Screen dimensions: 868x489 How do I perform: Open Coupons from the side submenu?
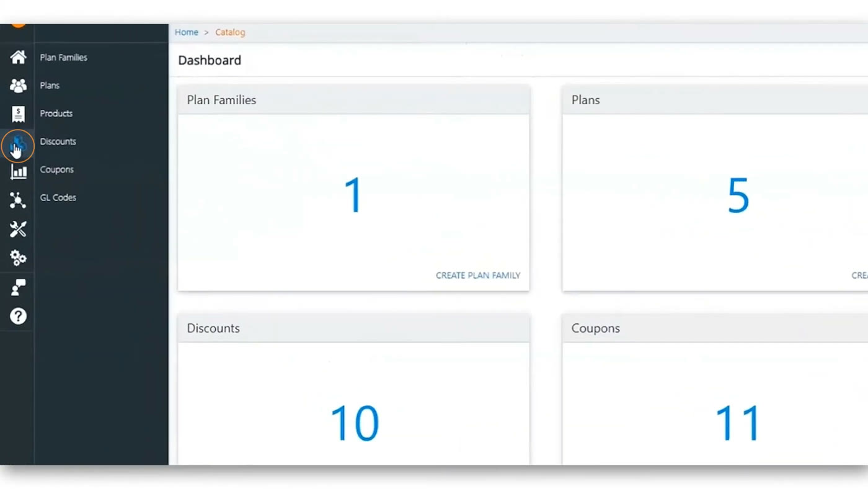coord(57,169)
